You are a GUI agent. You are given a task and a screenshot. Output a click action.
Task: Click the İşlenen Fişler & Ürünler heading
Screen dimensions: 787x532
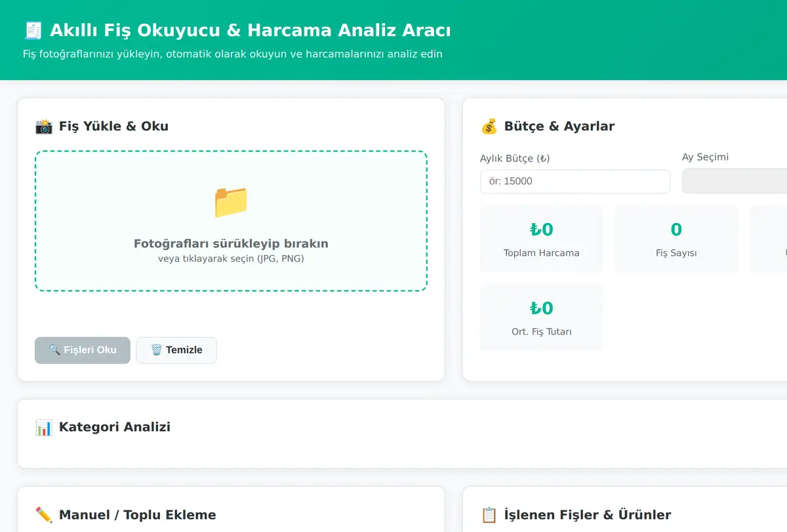588,515
